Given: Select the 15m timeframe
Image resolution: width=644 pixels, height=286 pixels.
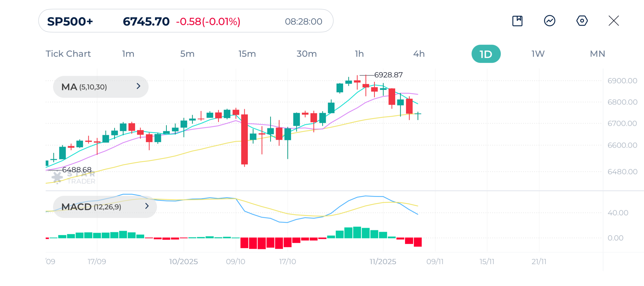Looking at the screenshot, I should coord(247,54).
